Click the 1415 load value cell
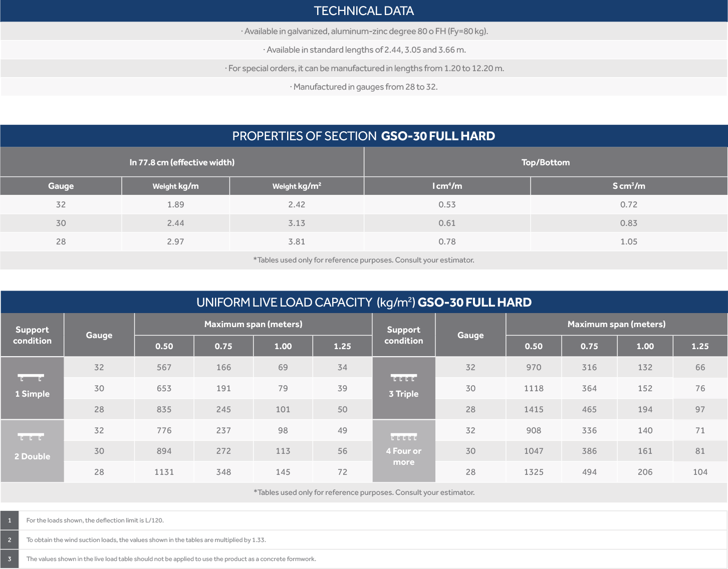Image resolution: width=728 pixels, height=569 pixels. pyautogui.click(x=534, y=410)
